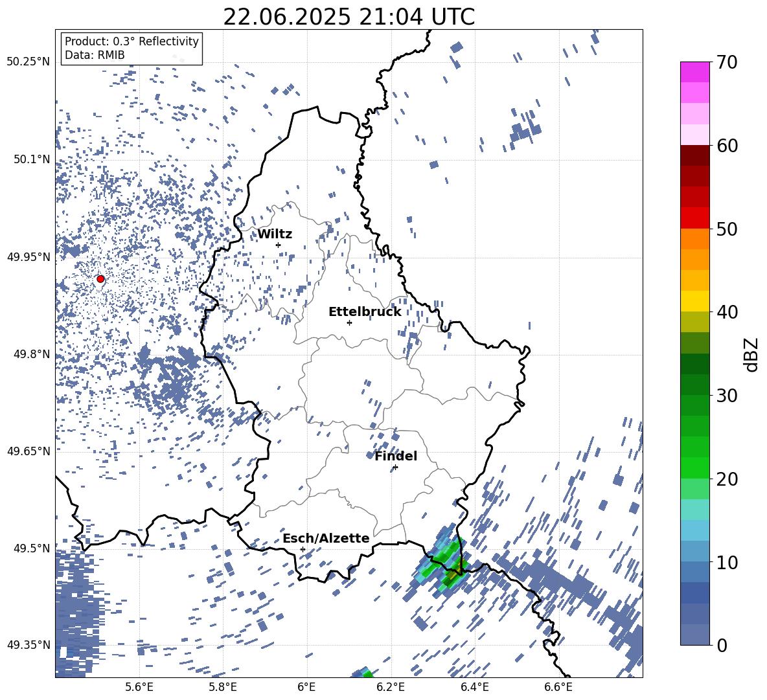The image size is (767, 700).
Task: Click the Wiltz city label
Action: pos(275,234)
